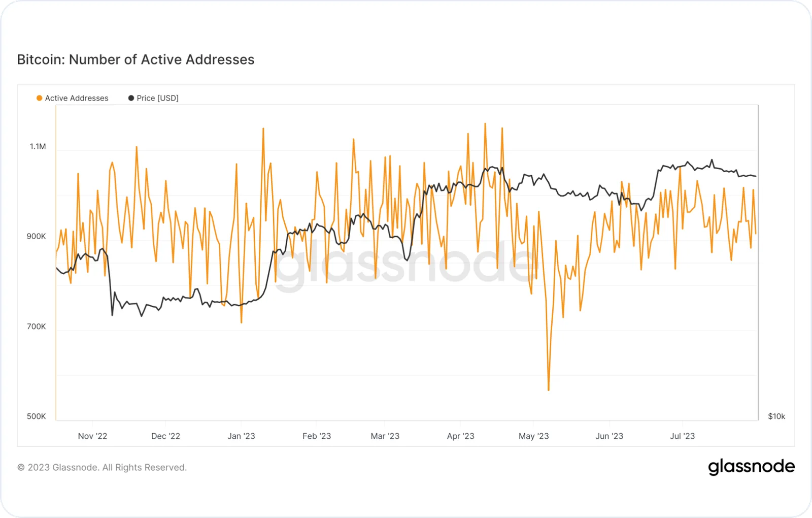This screenshot has width=812, height=518.
Task: Toggle the Active Addresses legend entry
Action: coord(72,98)
